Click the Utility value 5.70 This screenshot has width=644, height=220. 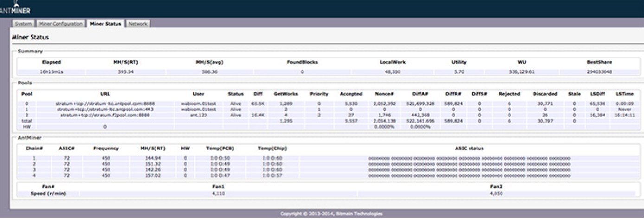pyautogui.click(x=459, y=72)
